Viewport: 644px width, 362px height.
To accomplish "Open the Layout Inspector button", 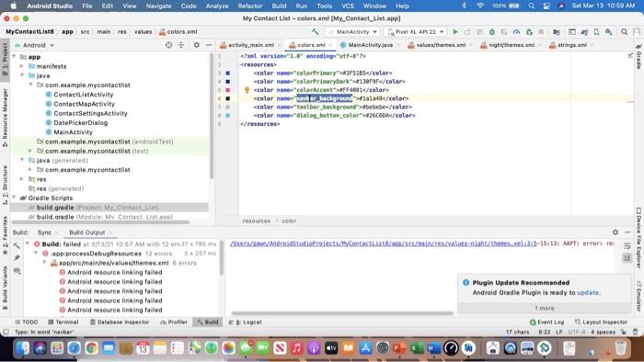I will click(601, 322).
